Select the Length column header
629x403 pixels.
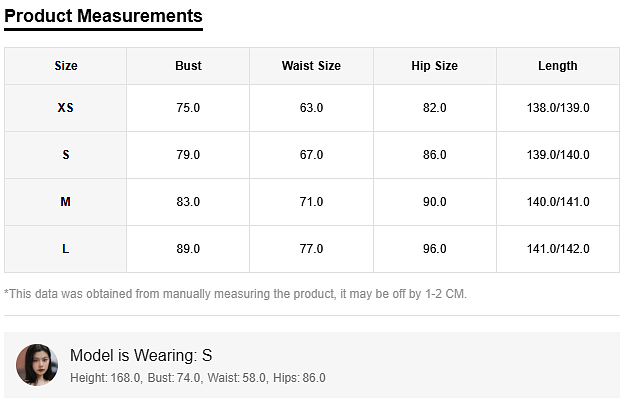pos(557,66)
